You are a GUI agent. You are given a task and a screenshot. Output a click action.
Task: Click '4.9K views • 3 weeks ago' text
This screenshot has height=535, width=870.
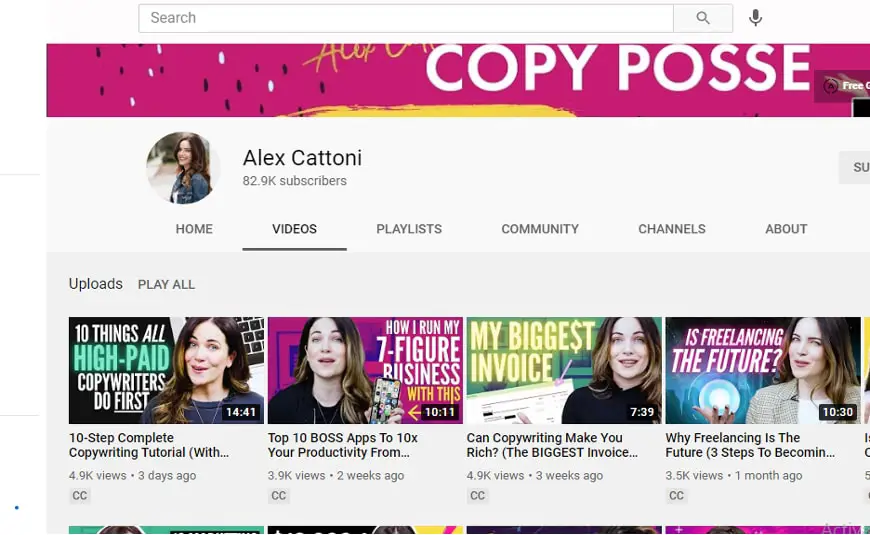535,476
